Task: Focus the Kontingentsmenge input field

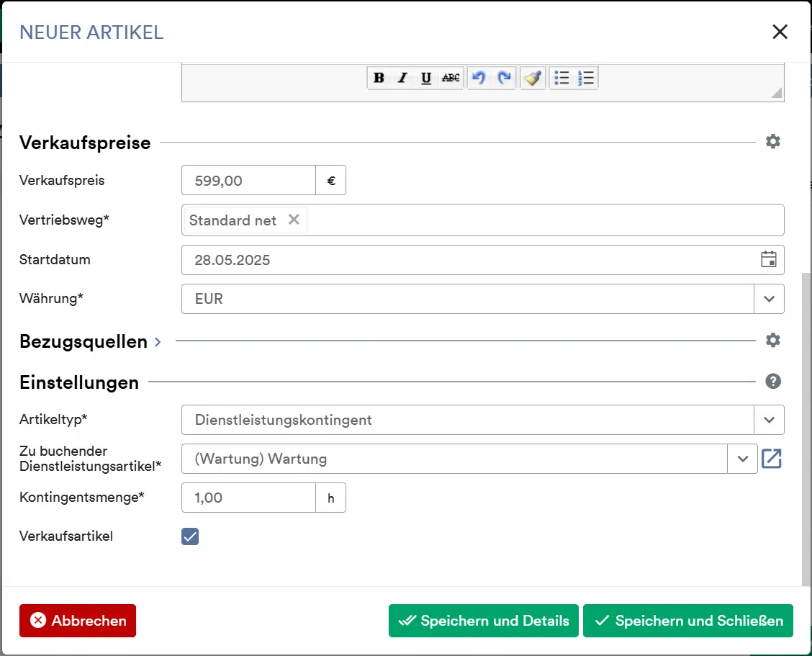Action: [x=248, y=498]
